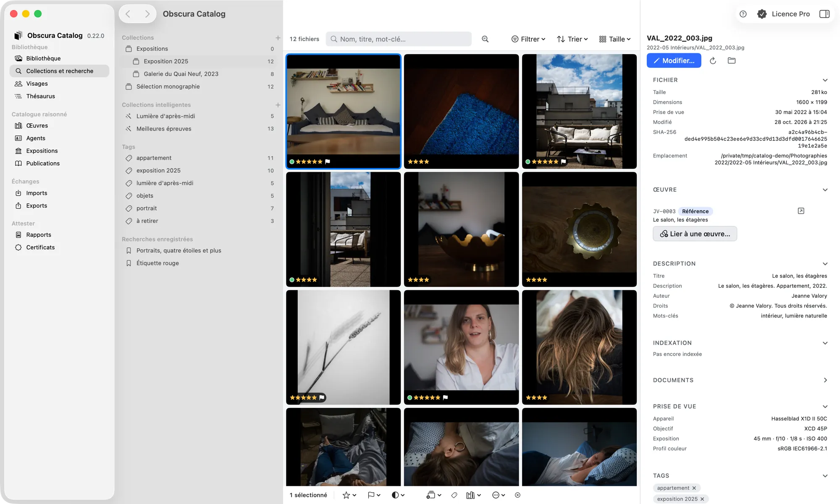Viewport: 840px width, 504px height.
Task: Open the flag menu in bottom bar
Action: click(374, 495)
